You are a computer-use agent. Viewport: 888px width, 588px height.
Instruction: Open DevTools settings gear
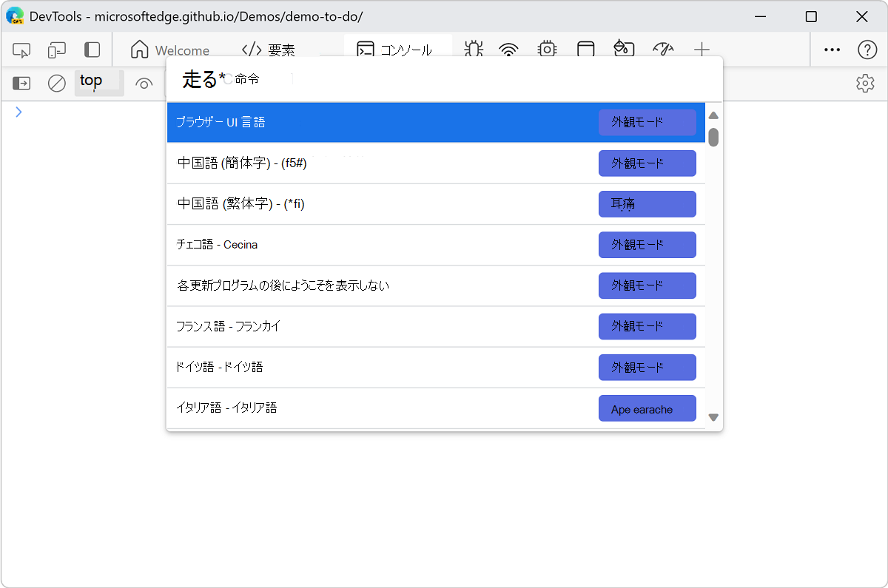865,83
